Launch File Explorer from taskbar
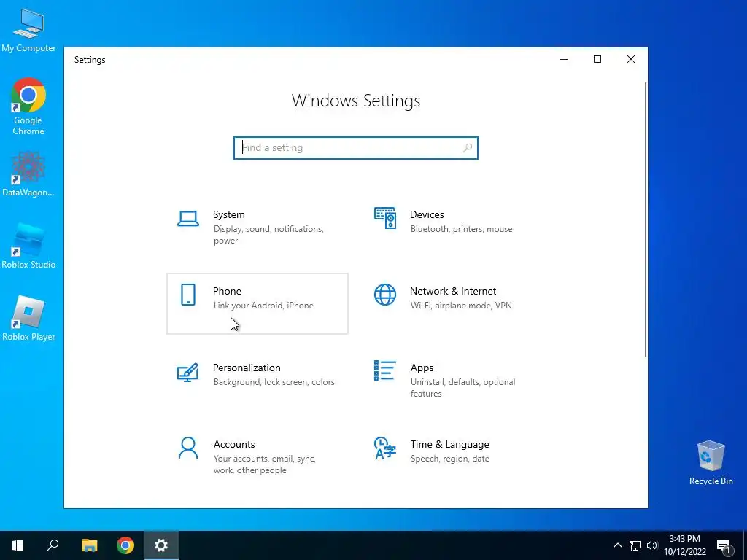 pyautogui.click(x=89, y=545)
